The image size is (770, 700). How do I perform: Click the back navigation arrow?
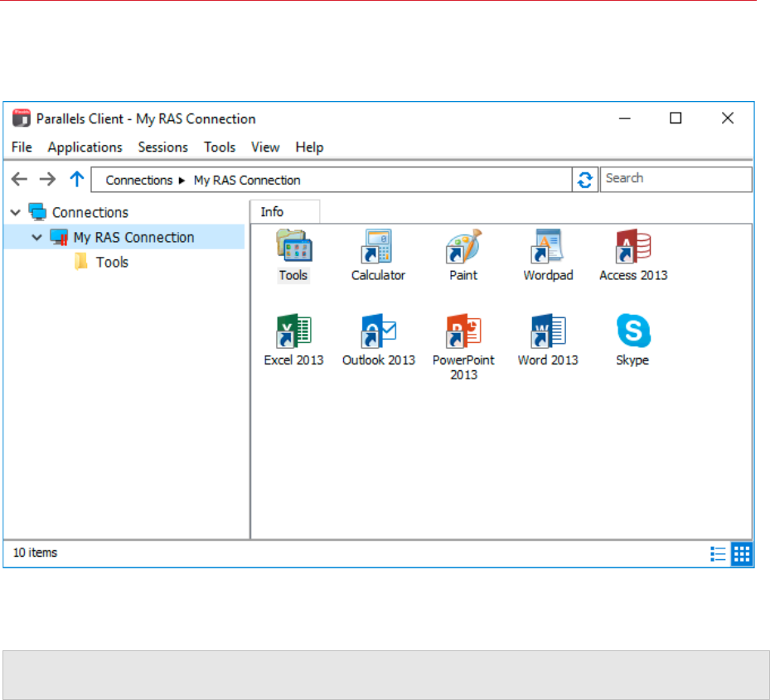pos(19,179)
